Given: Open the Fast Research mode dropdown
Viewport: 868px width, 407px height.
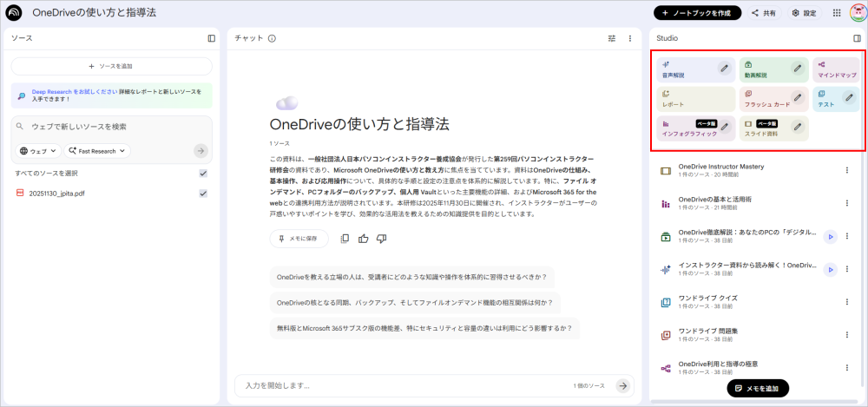Looking at the screenshot, I should pyautogui.click(x=97, y=151).
